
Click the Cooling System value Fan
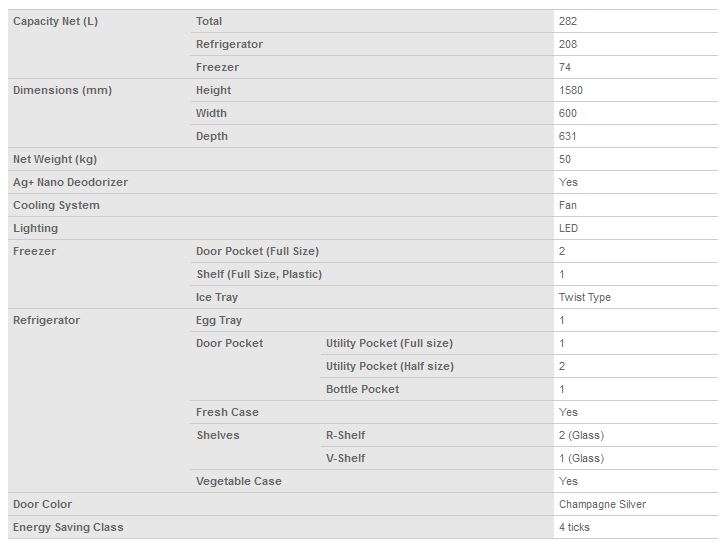pos(568,205)
